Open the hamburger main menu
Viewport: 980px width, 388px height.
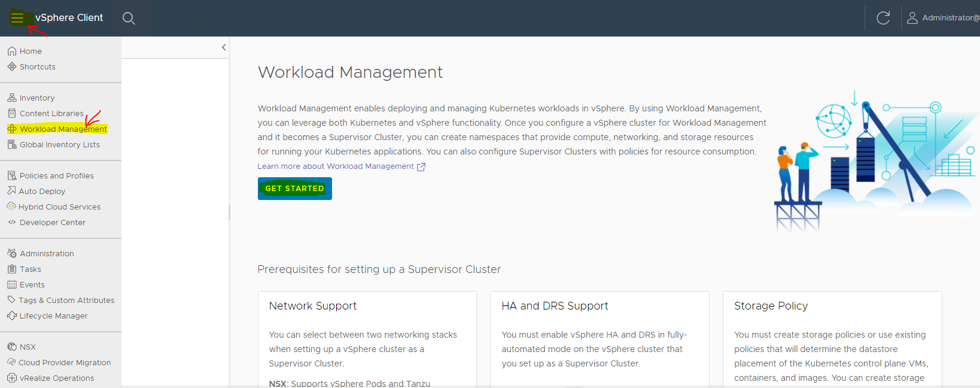point(17,18)
